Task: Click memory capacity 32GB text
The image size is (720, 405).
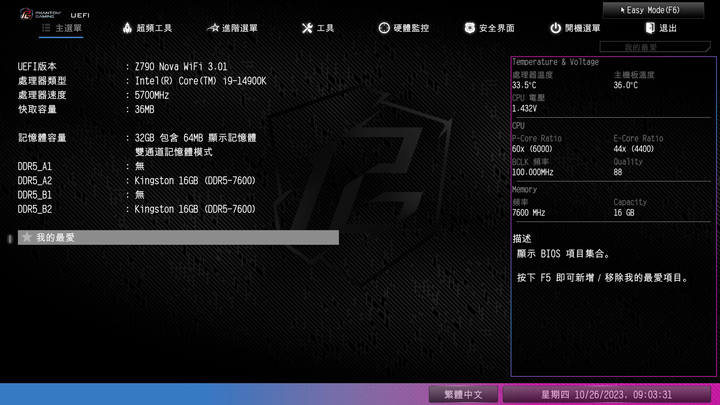Action: coord(195,138)
